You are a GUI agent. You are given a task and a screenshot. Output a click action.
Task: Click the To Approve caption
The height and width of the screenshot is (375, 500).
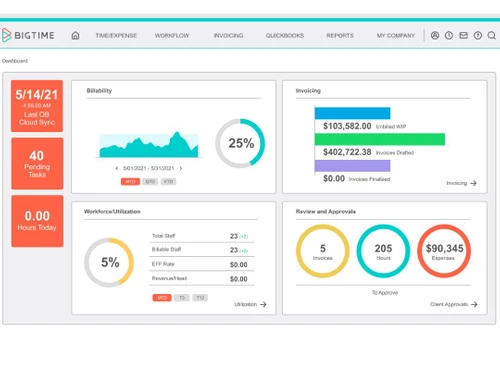[x=385, y=293]
